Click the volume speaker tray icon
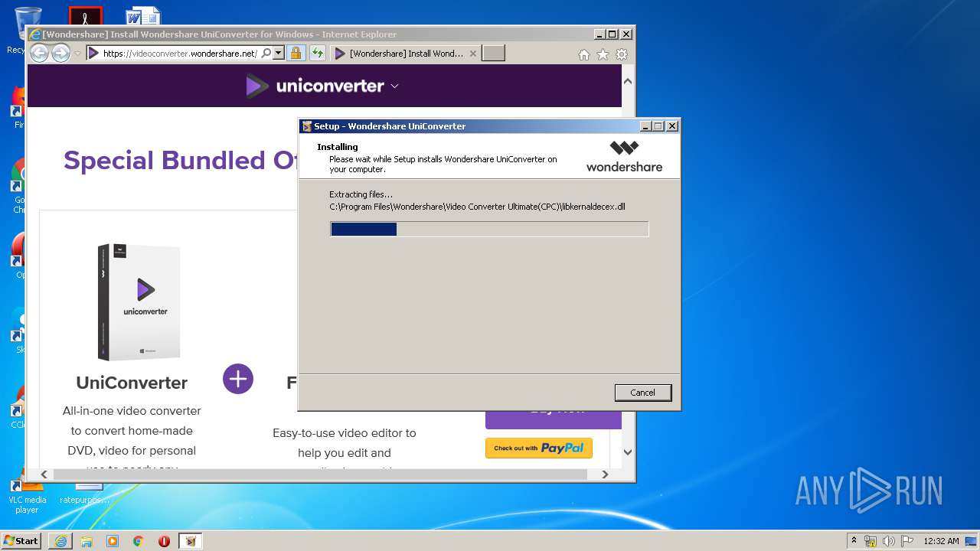Image resolution: width=980 pixels, height=551 pixels. pos(889,541)
